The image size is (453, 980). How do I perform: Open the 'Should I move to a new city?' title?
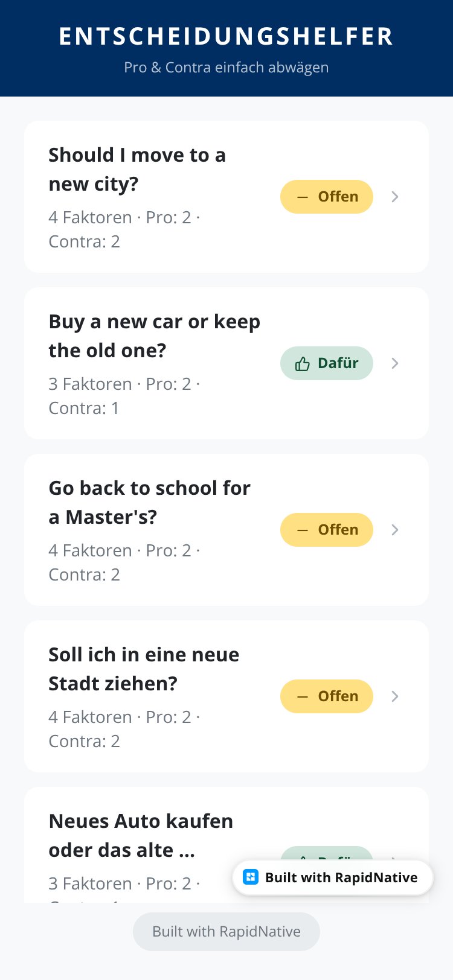137,170
